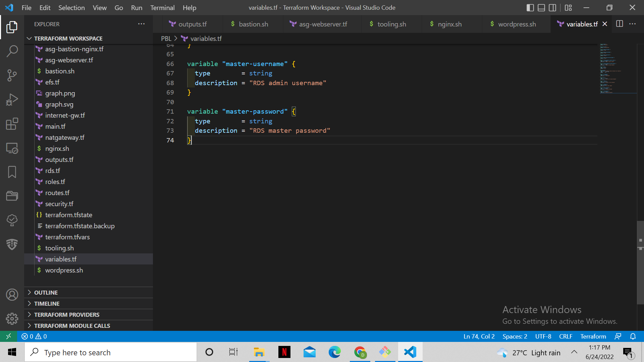644x362 pixels.
Task: Toggle the primary sidebar layout button
Action: pos(530,7)
